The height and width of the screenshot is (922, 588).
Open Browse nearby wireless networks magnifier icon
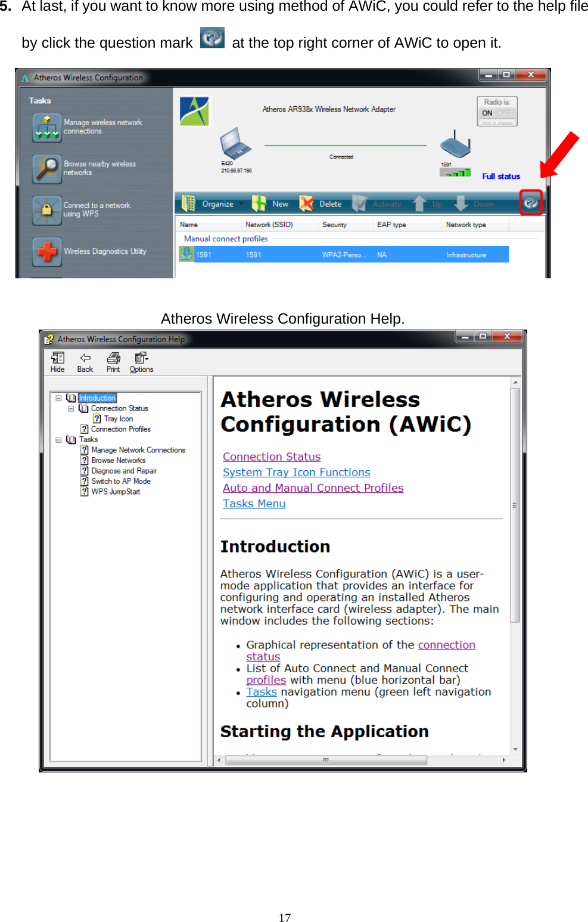[47, 169]
